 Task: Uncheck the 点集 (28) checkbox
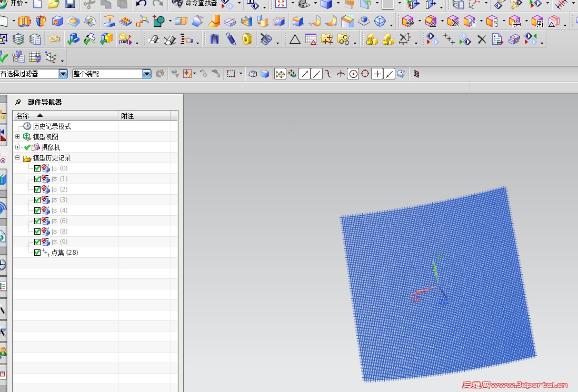tap(37, 253)
